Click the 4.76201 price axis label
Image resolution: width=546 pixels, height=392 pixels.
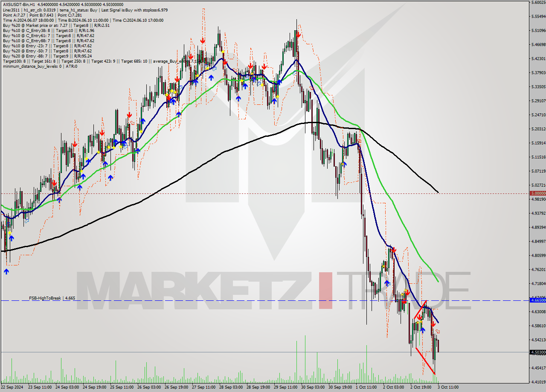tap(538, 270)
